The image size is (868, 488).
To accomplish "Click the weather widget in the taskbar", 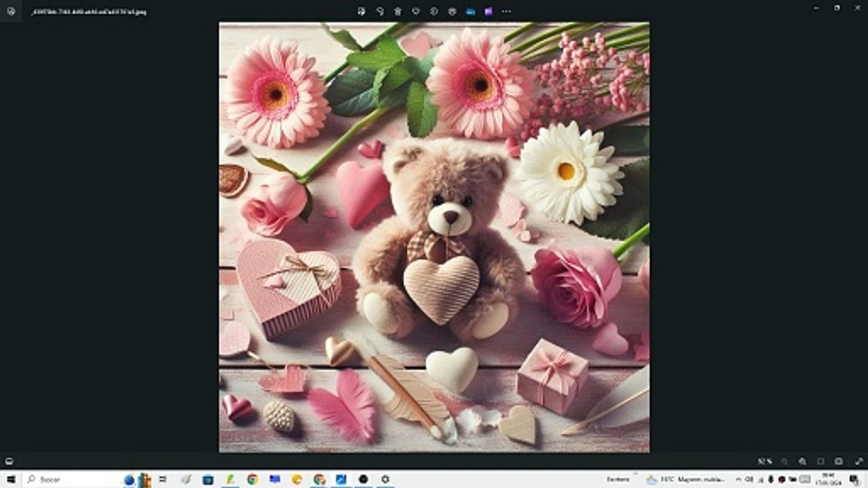I will [x=685, y=479].
